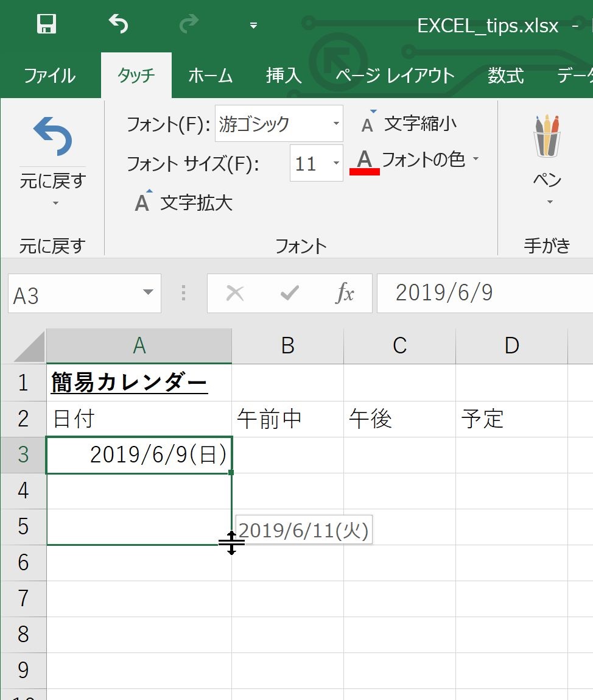Click the Redo arrow in the Quick Access Toolbar

tap(188, 24)
